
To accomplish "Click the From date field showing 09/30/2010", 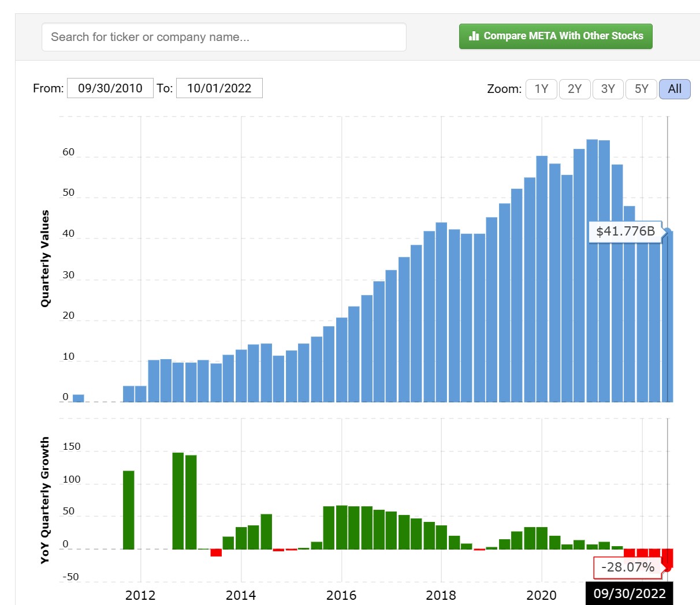I will 110,88.
